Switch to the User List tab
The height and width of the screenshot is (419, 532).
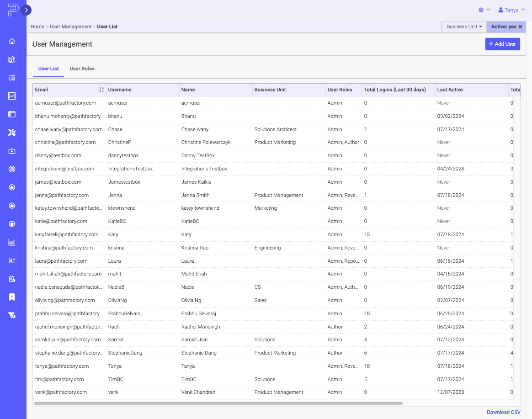[48, 69]
